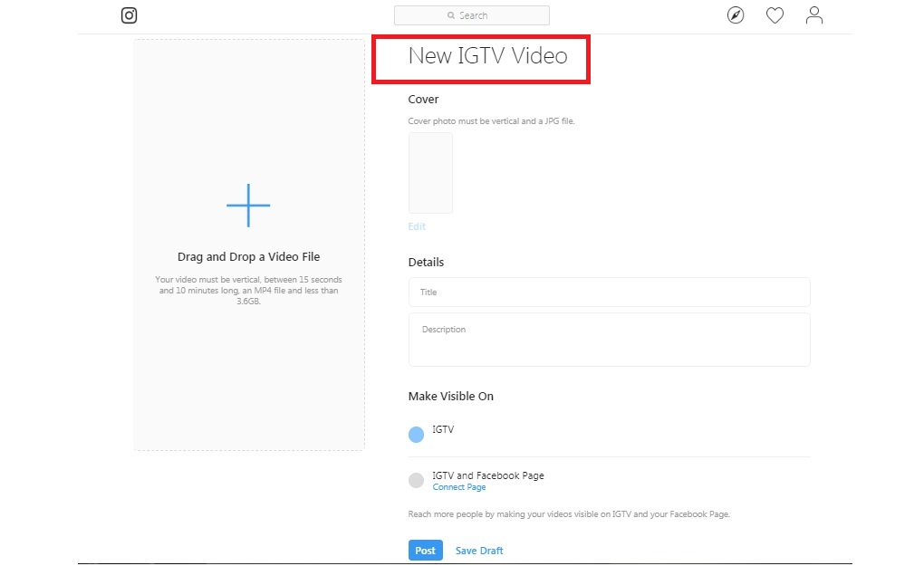The height and width of the screenshot is (566, 924).
Task: Open the Connect Page link
Action: 459,487
